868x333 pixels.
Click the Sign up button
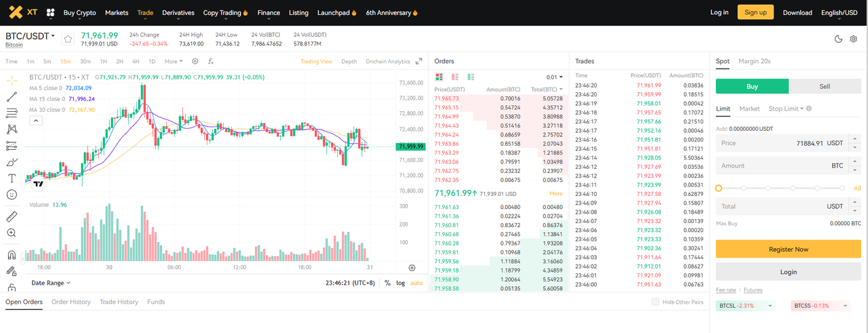[x=755, y=12]
